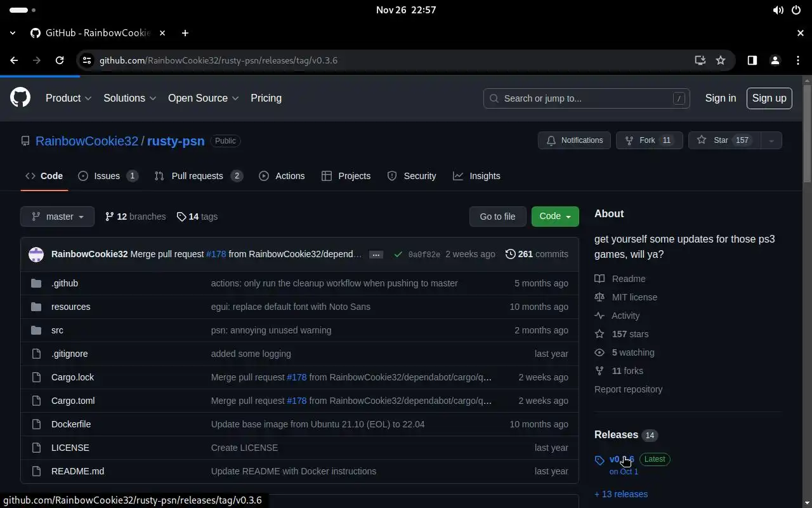This screenshot has height=508, width=812.
Task: View 14 tags
Action: (x=197, y=217)
